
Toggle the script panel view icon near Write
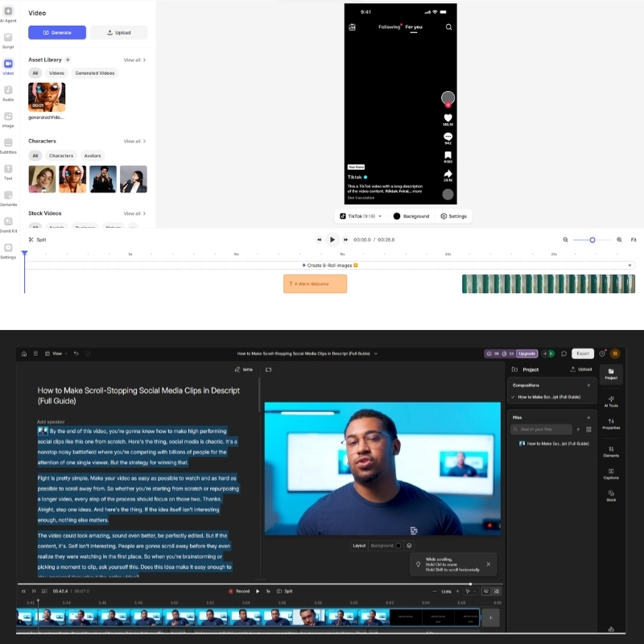[x=268, y=369]
